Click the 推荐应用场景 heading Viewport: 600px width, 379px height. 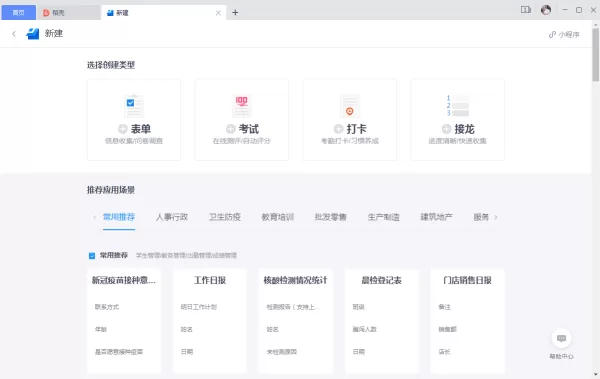(x=111, y=190)
